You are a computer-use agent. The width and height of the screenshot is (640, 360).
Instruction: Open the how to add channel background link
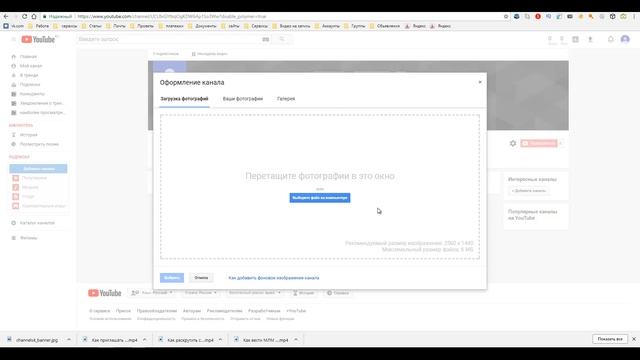coord(274,278)
